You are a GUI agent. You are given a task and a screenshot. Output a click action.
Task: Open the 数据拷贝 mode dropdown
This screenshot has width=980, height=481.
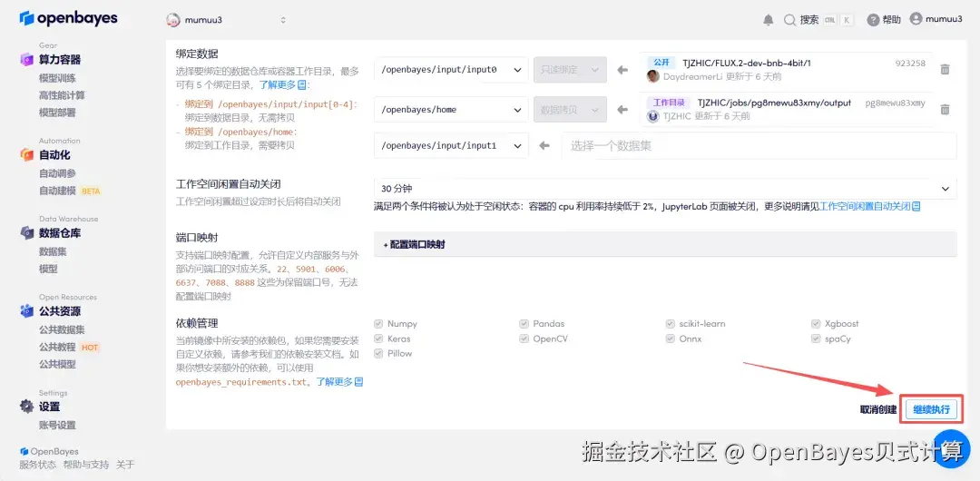[x=570, y=110]
